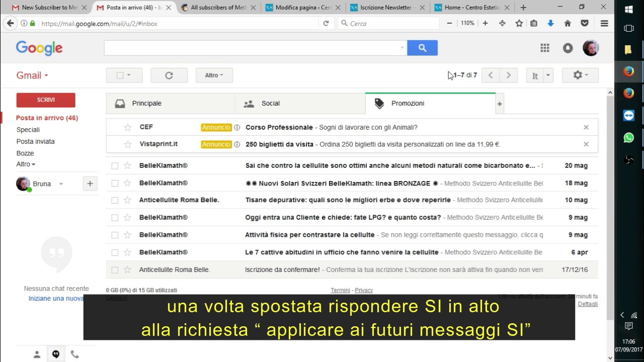Refresh the inbox with reload button
Screen dimensions: 644x362
click(x=169, y=75)
